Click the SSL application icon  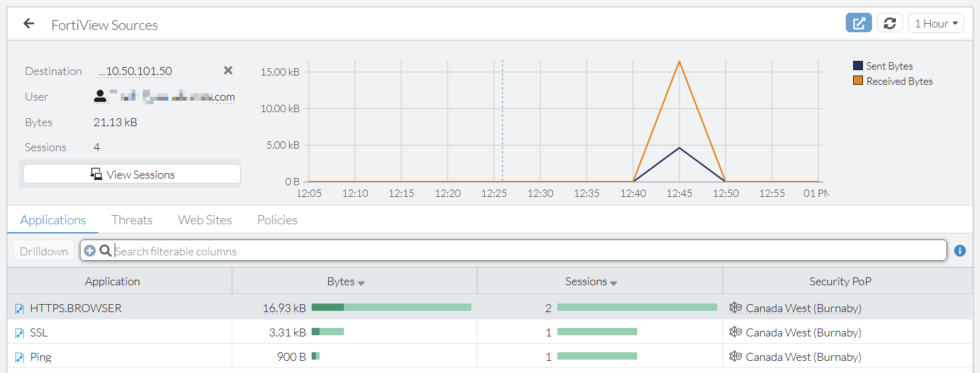(x=20, y=333)
